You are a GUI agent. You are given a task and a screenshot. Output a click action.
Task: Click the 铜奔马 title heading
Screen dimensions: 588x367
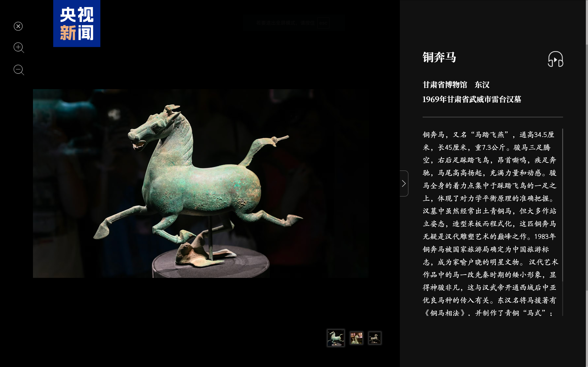(x=439, y=58)
